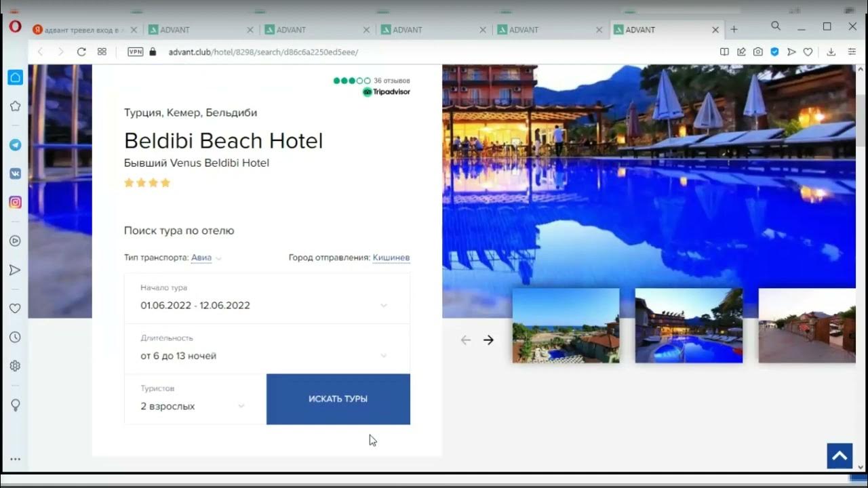This screenshot has height=488, width=868.
Task: Open the Туристов '2 взрослых' dropdown
Action: coord(195,399)
